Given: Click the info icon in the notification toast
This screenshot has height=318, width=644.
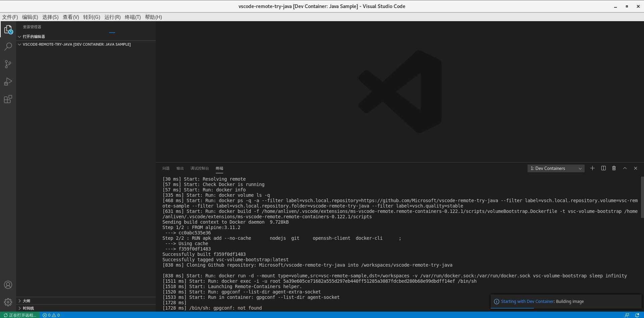Looking at the screenshot, I should (497, 302).
